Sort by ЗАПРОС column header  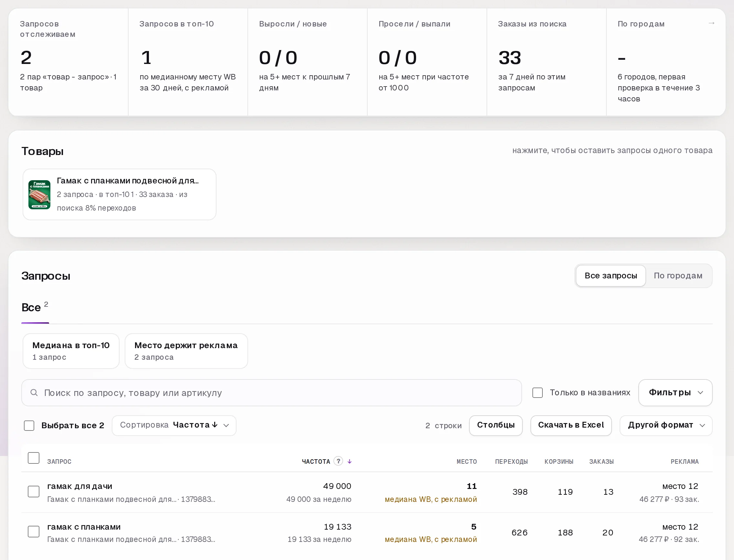tap(59, 462)
